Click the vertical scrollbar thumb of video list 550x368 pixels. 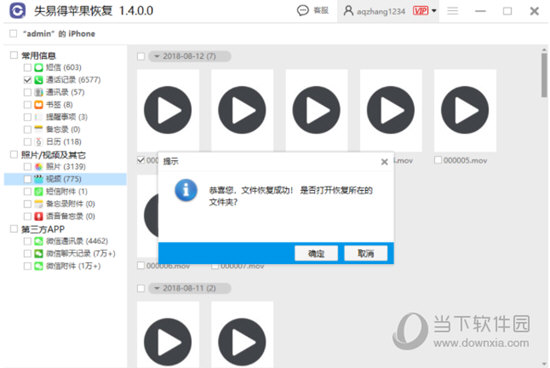544,74
